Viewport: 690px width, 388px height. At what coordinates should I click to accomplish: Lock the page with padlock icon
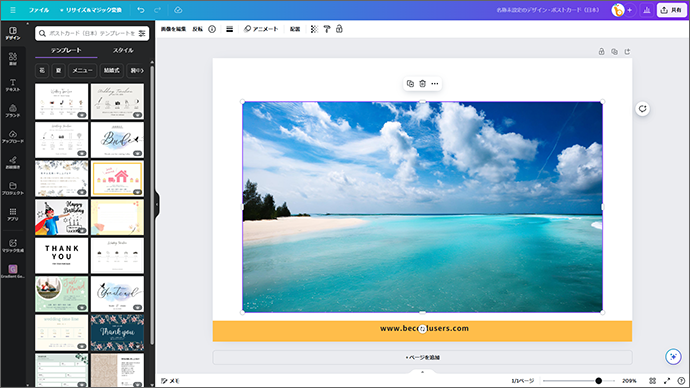[x=602, y=51]
